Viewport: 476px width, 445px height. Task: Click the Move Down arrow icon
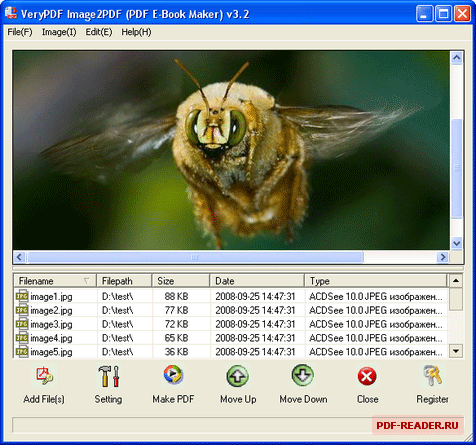pyautogui.click(x=303, y=375)
